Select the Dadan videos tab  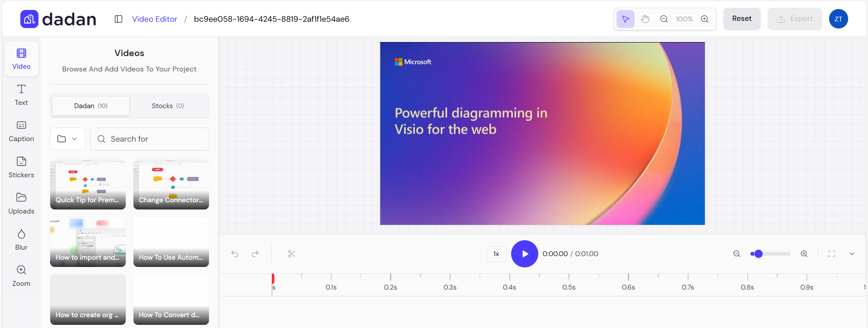pyautogui.click(x=91, y=106)
